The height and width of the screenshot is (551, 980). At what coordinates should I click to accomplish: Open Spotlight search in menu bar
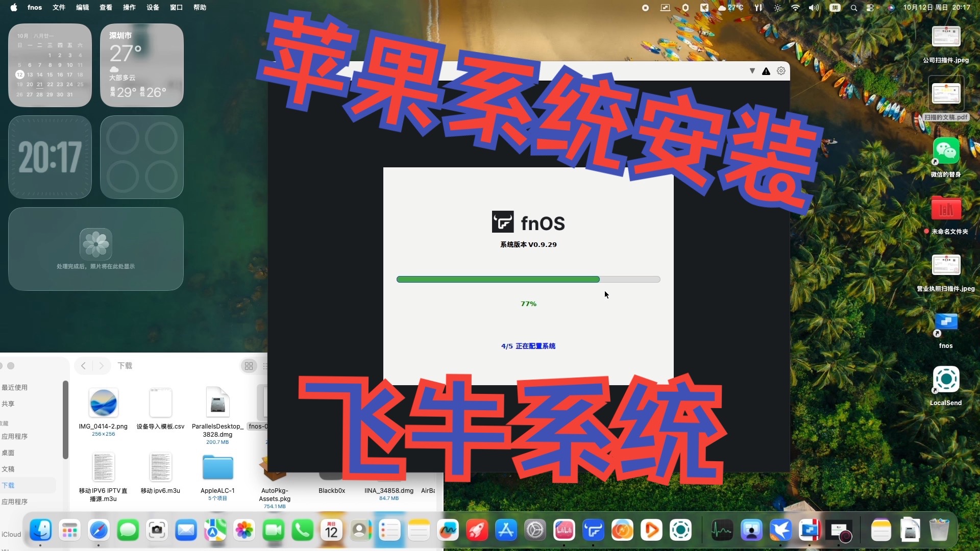[853, 7]
